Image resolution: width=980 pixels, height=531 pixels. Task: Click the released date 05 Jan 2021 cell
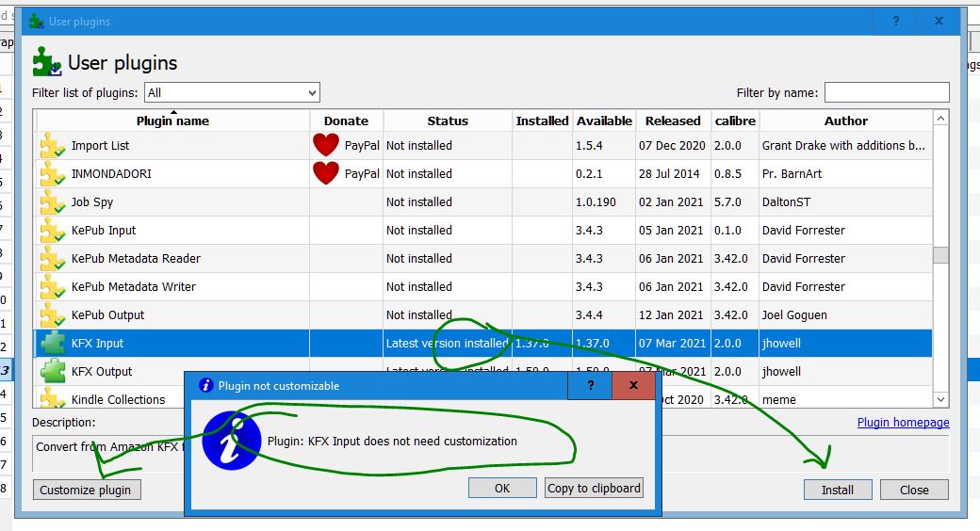[671, 230]
